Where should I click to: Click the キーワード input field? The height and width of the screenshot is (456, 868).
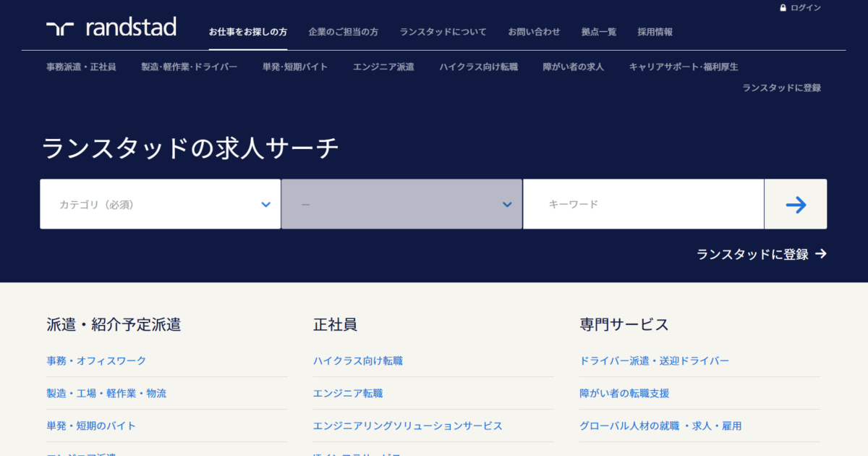(642, 204)
